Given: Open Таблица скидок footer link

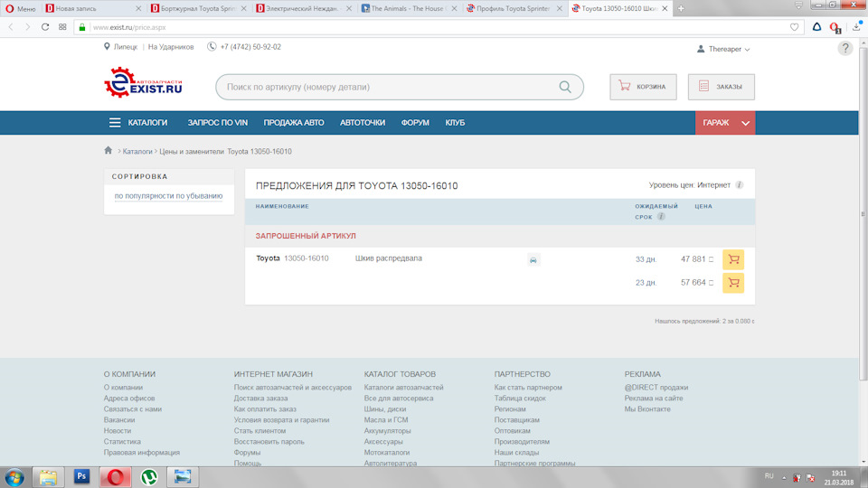Looking at the screenshot, I should (520, 399).
